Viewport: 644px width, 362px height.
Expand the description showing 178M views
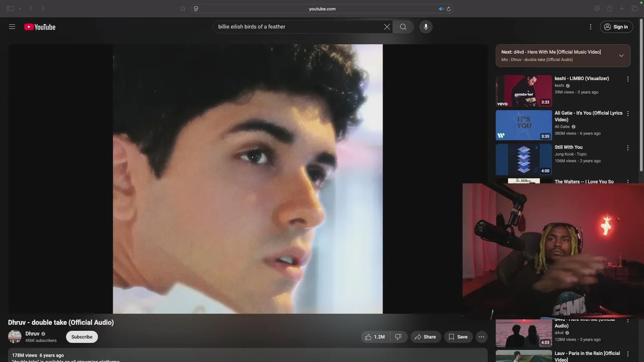click(248, 355)
